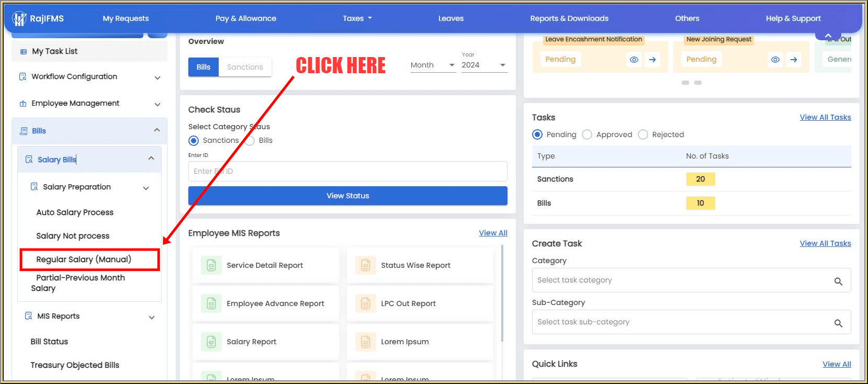Viewport: 868px width, 384px height.
Task: Click View All in Employee MIS Reports
Action: [493, 233]
